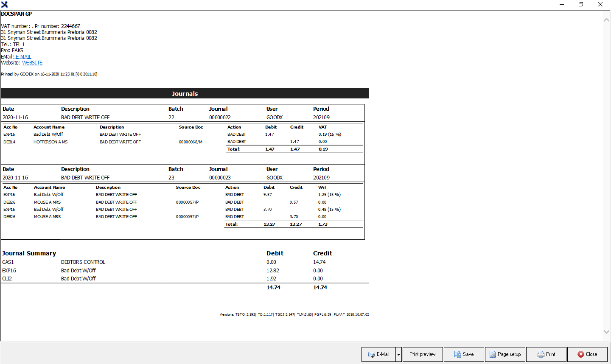Click account code CLI2

(7, 279)
